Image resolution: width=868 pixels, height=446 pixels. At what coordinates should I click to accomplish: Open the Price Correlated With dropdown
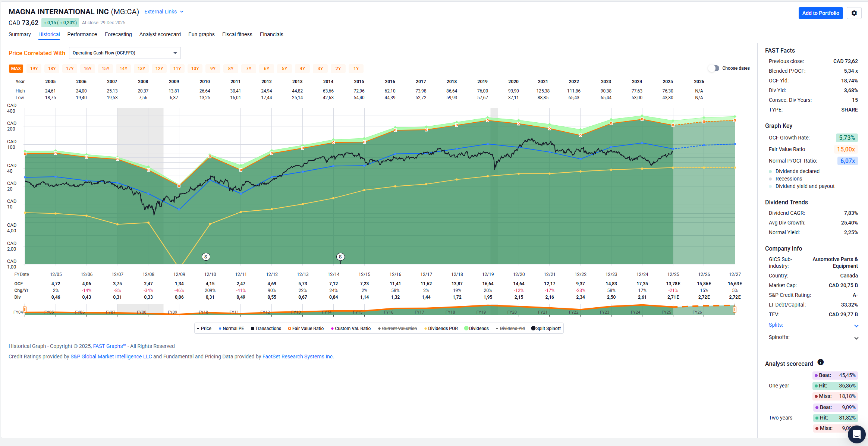click(125, 53)
